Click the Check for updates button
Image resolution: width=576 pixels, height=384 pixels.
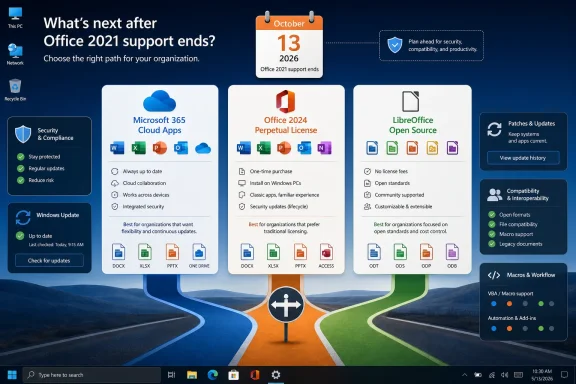(x=49, y=261)
